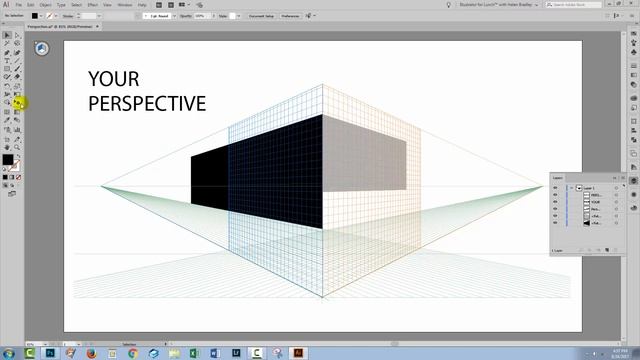Click target circle of the PERS... sublayer
Screen dimensions: 640x360
616,195
